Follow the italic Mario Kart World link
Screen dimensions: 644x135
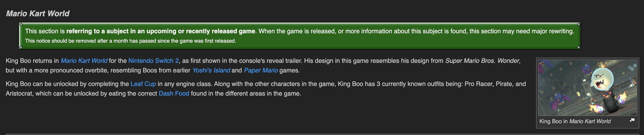point(84,61)
